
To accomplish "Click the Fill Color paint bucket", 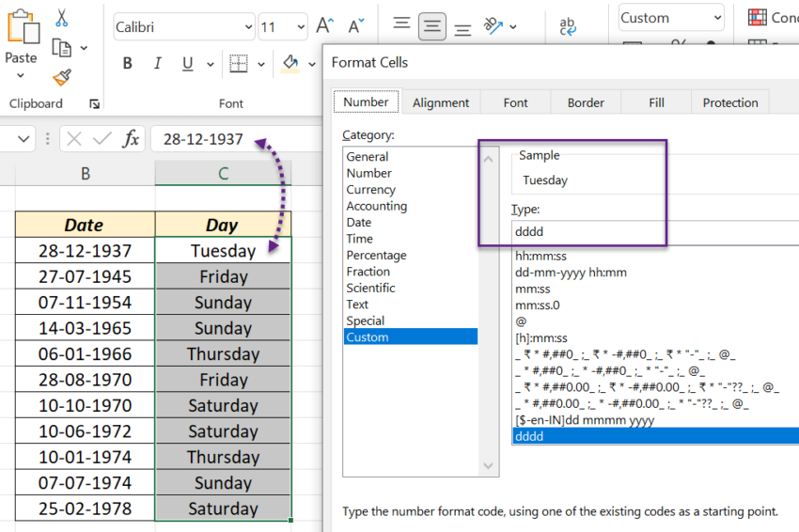I will click(x=290, y=64).
